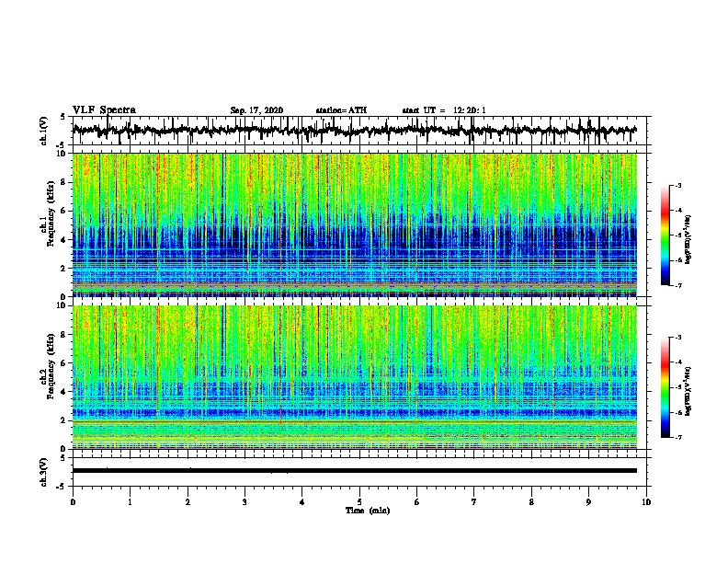Viewport: 728px width, 563px height.
Task: Click time-axis tick label "9"
Action: coord(588,502)
